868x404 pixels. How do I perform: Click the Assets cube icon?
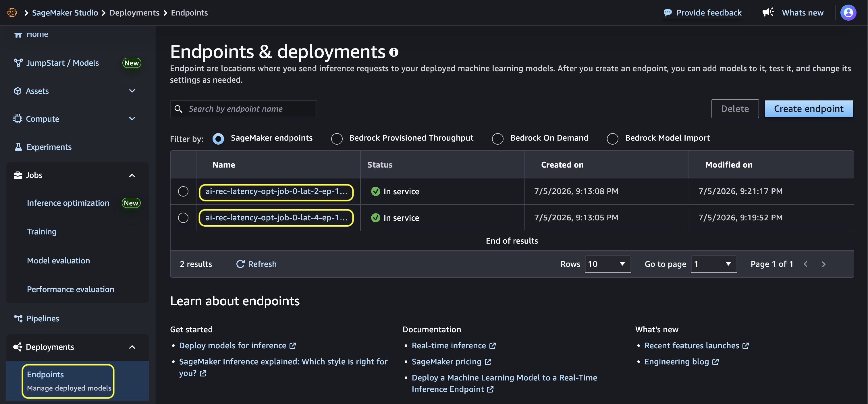click(18, 91)
